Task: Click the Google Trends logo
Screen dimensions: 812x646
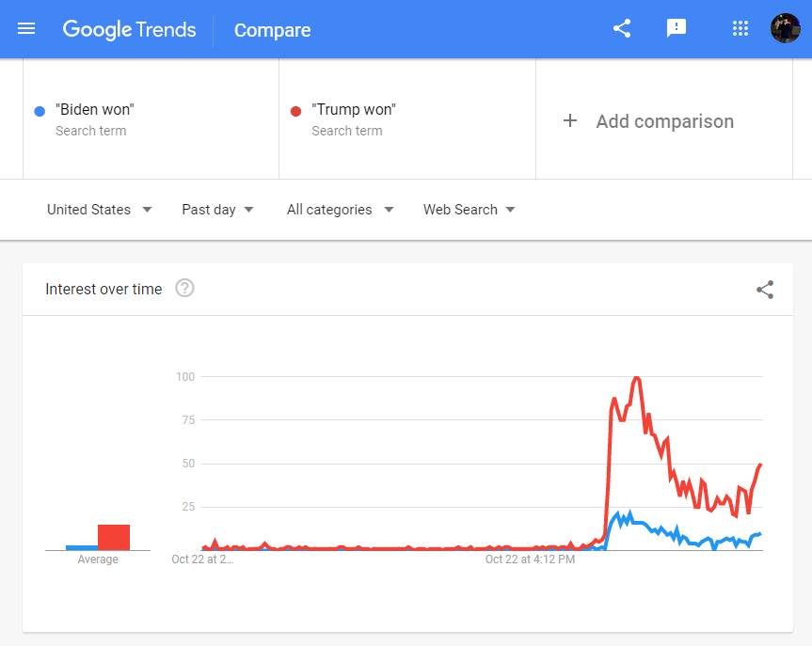Action: coord(129,29)
